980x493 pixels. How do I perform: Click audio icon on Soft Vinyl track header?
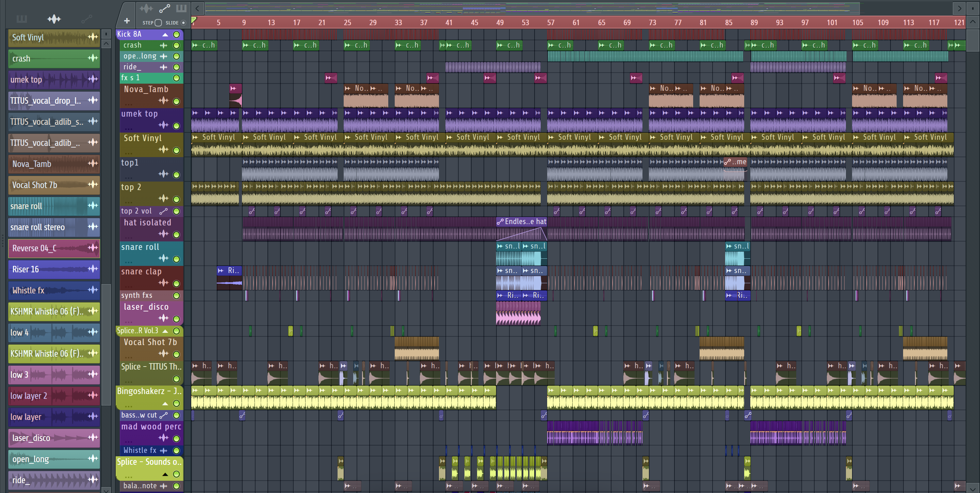pos(164,149)
